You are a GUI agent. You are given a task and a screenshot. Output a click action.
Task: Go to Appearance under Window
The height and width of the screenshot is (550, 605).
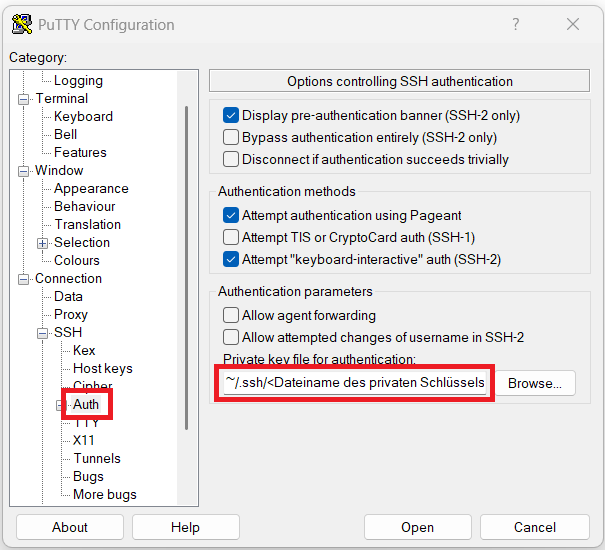click(x=91, y=189)
